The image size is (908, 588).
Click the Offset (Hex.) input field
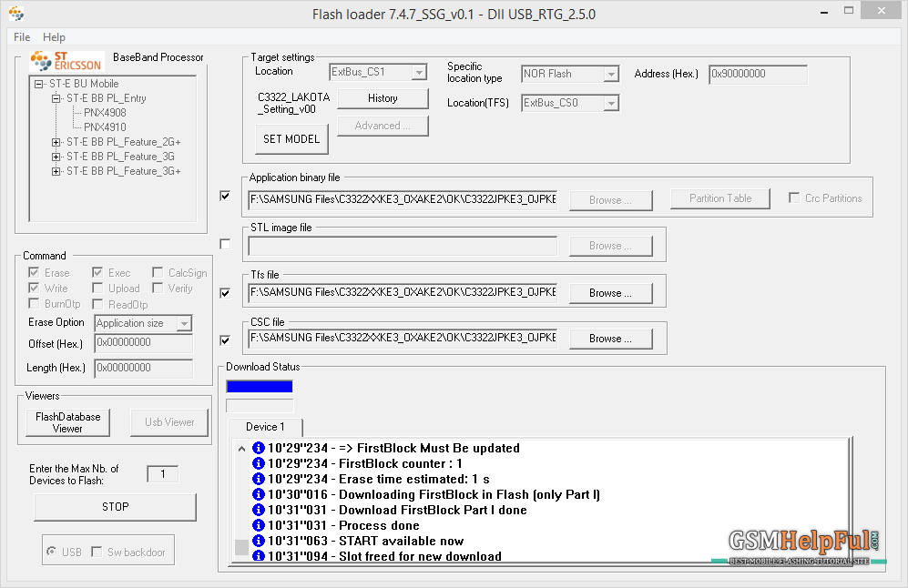[143, 342]
